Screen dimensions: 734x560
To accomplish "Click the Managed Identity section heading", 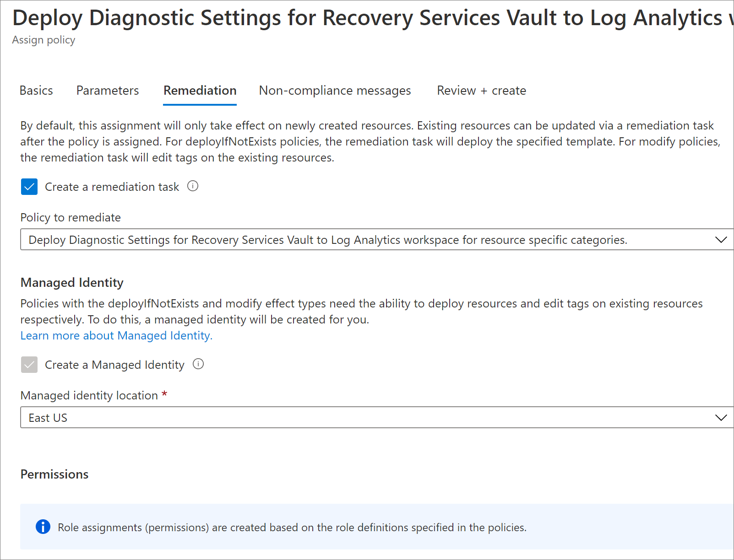I will (72, 283).
